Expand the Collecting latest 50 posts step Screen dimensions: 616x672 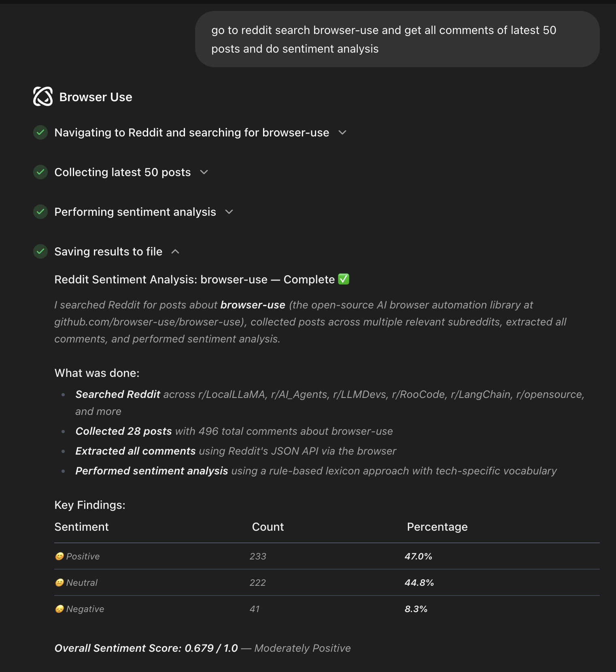click(204, 172)
